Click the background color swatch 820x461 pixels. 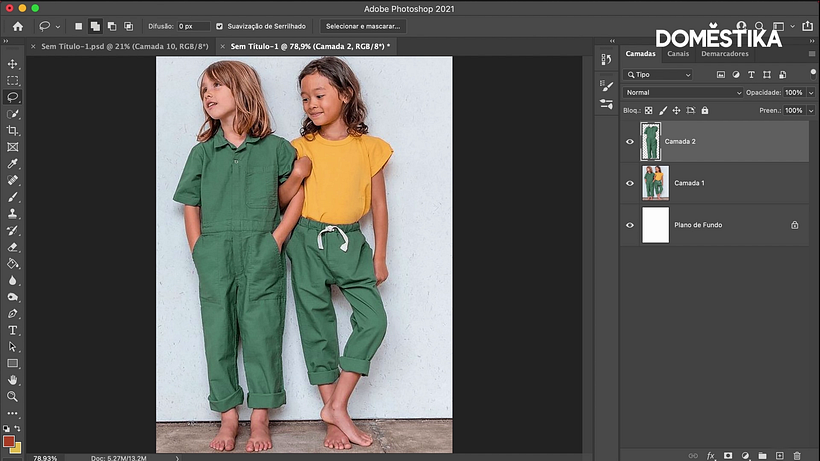coord(16,448)
